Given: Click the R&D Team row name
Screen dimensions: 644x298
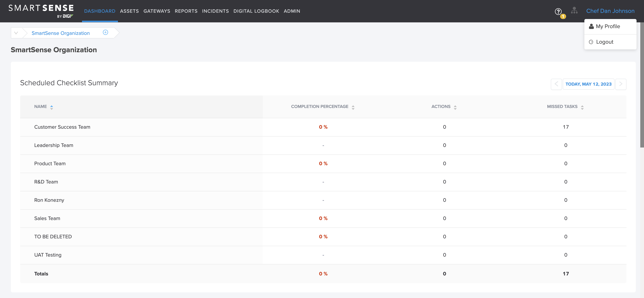Looking at the screenshot, I should coord(46,182).
